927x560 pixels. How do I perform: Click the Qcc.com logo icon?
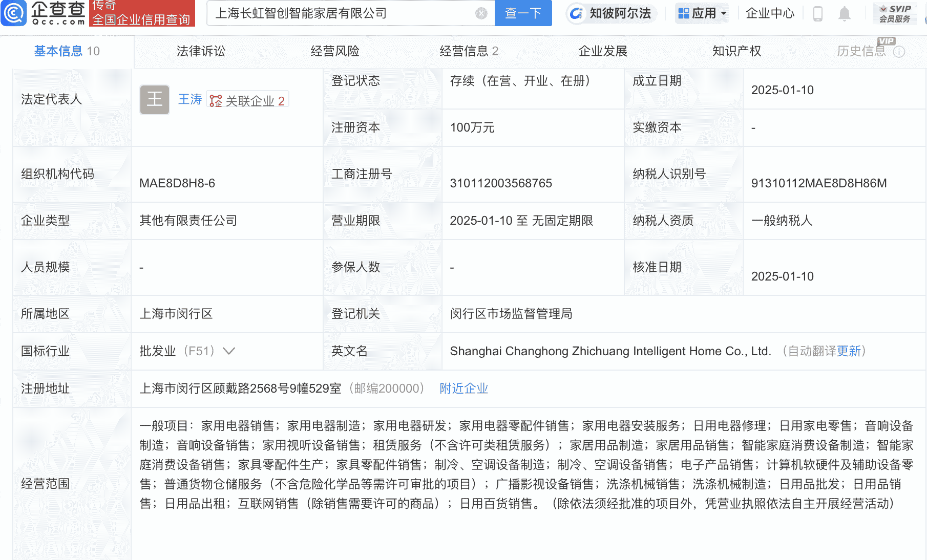coord(14,13)
